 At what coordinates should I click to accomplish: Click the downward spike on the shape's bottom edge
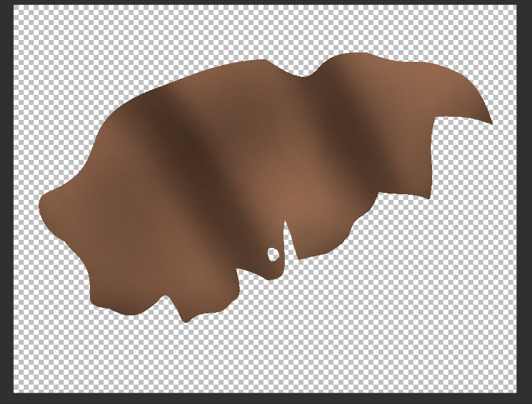(184, 317)
